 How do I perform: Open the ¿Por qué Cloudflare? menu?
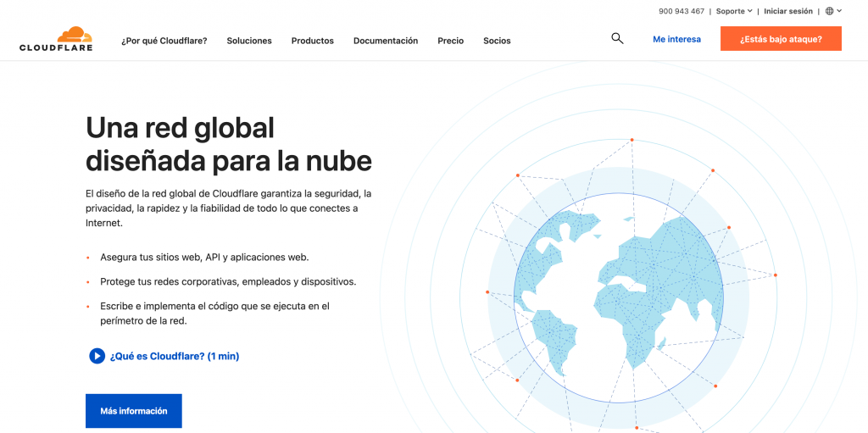[x=164, y=41]
